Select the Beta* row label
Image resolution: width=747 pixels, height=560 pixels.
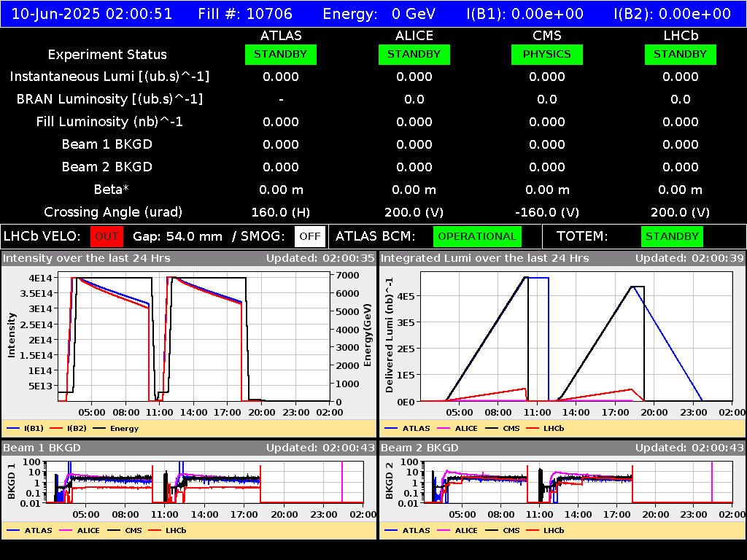click(112, 190)
